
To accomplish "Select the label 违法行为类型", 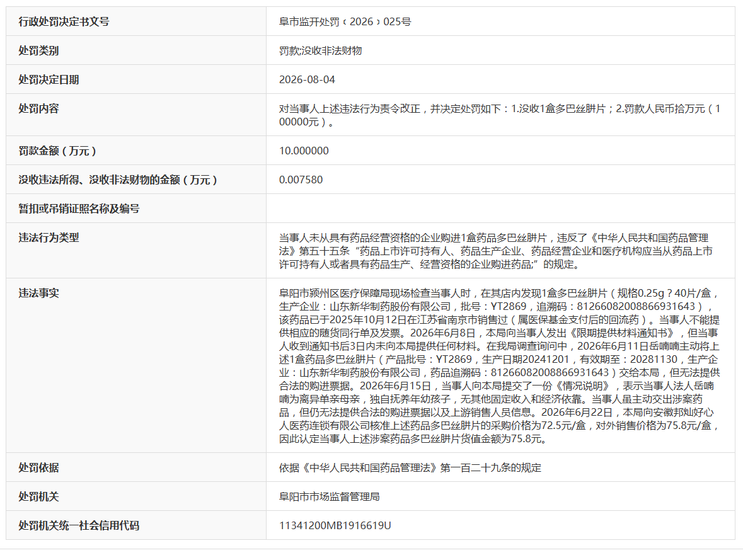I will pos(49,238).
